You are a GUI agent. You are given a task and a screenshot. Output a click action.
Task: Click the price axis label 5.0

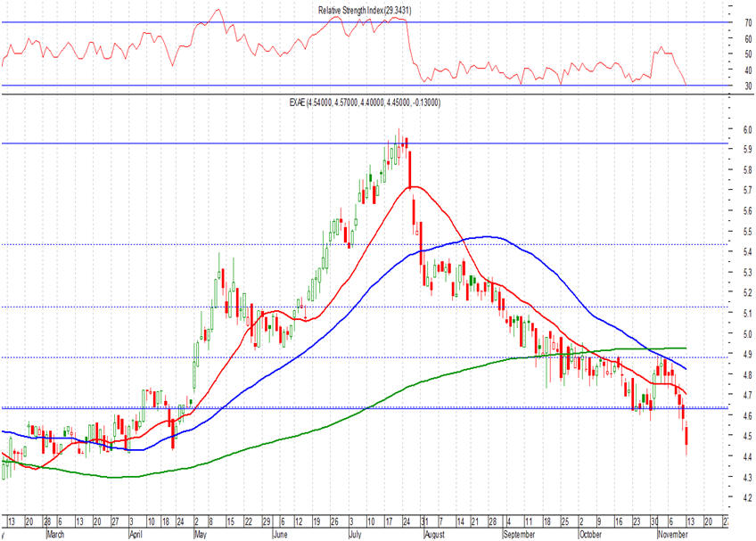click(747, 333)
